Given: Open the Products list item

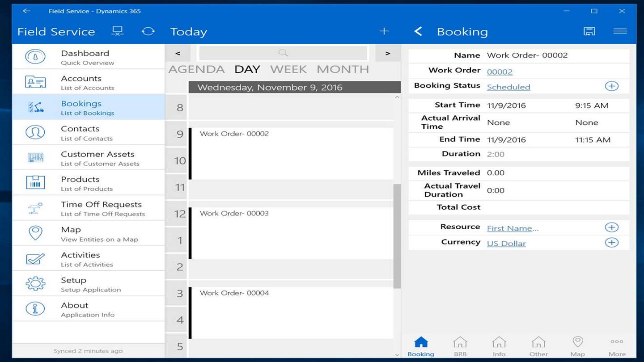Looking at the screenshot, I should coord(89,183).
